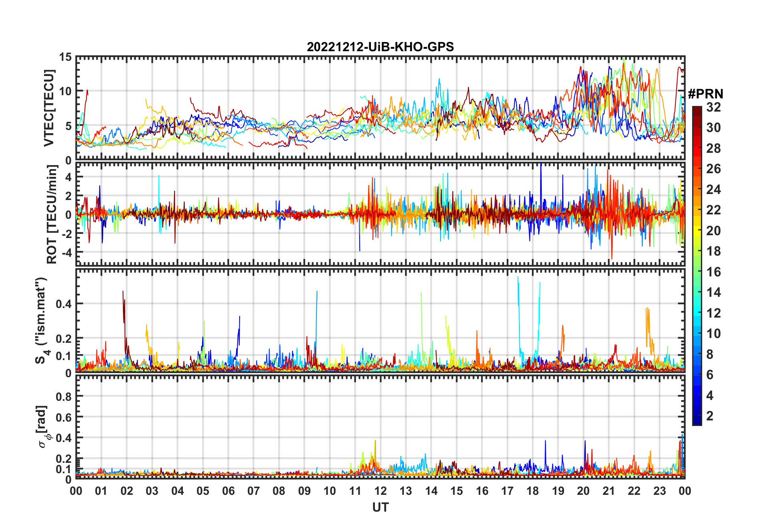Click the sigma phi [rad] axis label
Screen dimensions: 761x532
point(43,426)
